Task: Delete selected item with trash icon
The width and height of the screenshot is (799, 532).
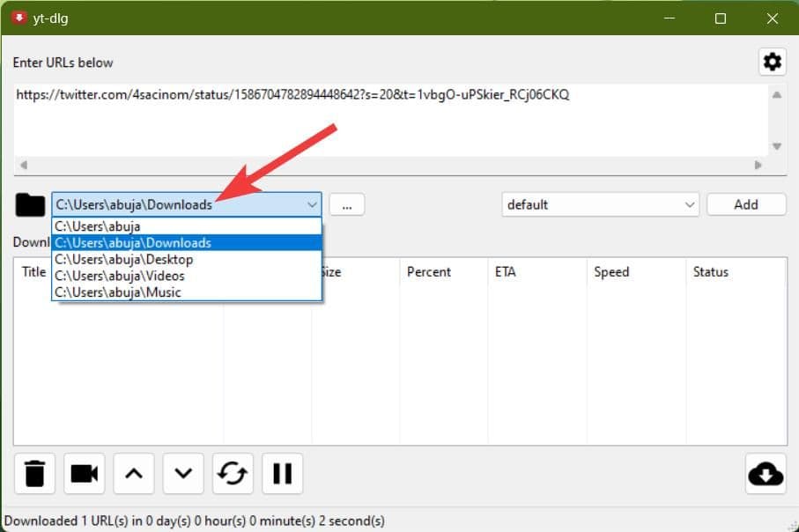Action: pyautogui.click(x=34, y=473)
